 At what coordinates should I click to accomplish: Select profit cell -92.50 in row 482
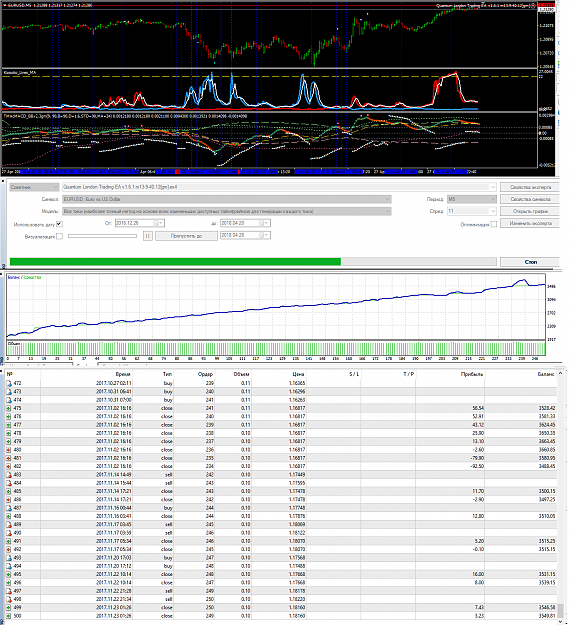pyautogui.click(x=477, y=466)
